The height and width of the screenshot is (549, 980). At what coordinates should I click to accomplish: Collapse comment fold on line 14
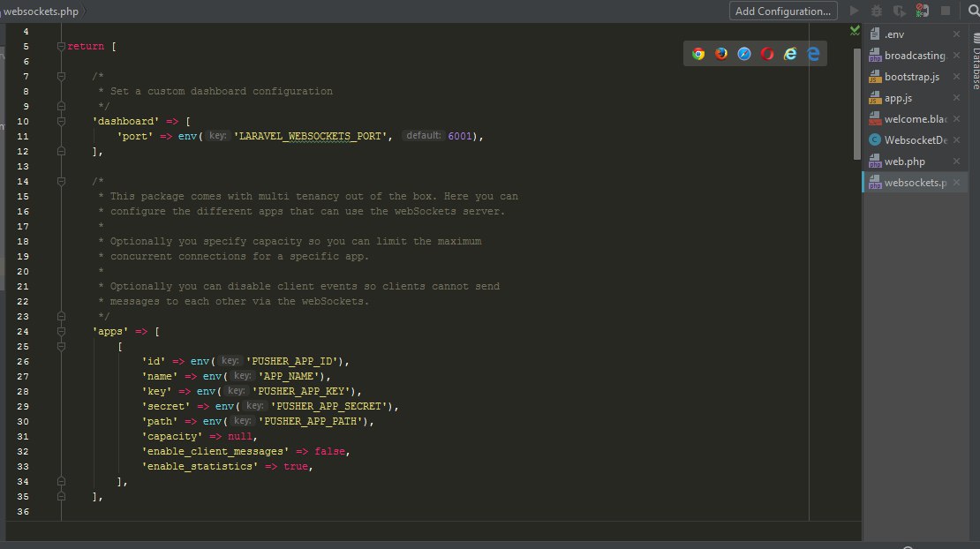point(61,181)
